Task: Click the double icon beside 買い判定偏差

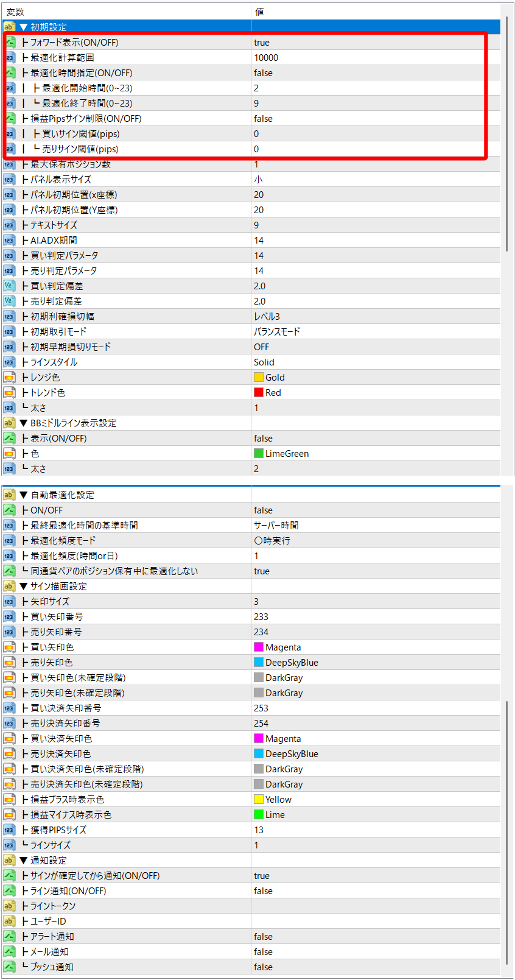Action: pyautogui.click(x=9, y=286)
